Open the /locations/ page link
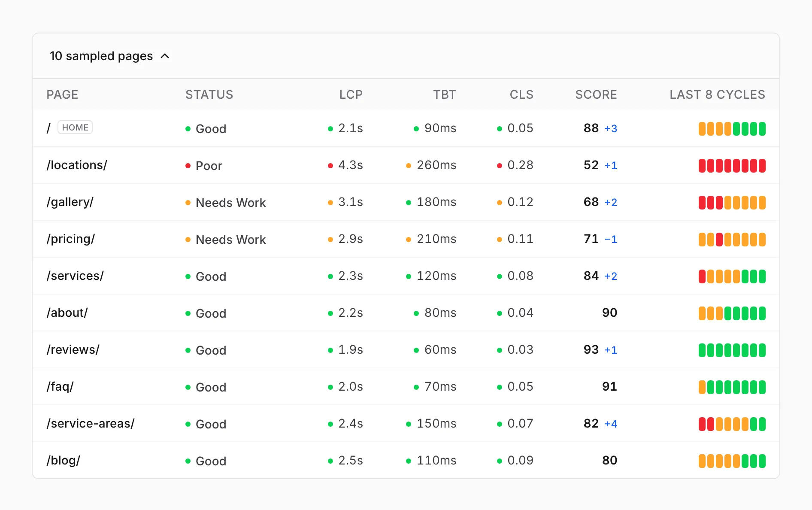 77,165
